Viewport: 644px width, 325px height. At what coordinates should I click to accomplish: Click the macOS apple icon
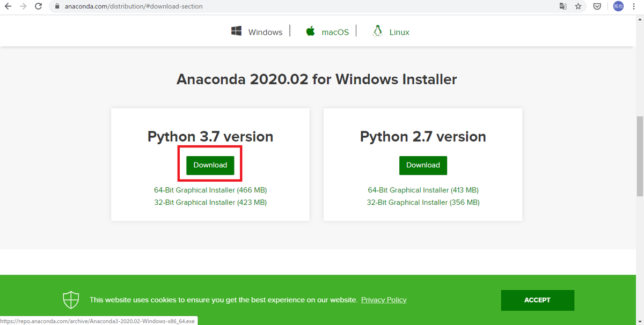pos(310,31)
